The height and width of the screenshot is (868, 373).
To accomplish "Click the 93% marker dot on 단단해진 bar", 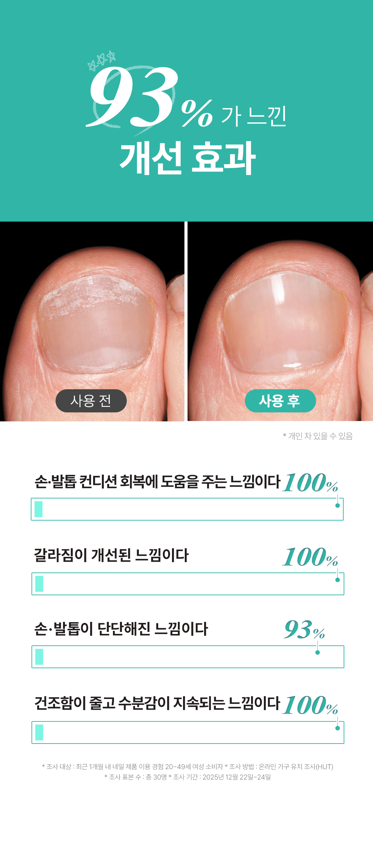I will [317, 652].
